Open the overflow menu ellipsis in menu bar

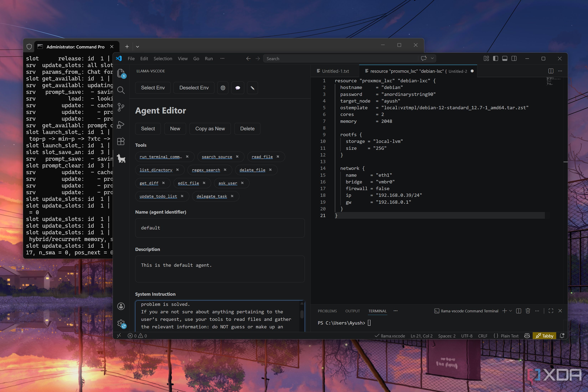[222, 58]
